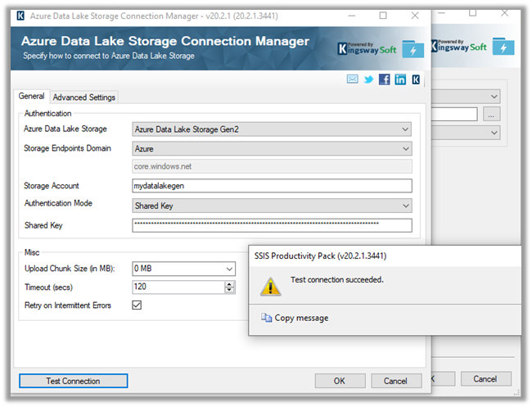Viewport: 532px width, 407px height.
Task: Expand the Azure Data Lake Storage dropdown
Action: 405,129
